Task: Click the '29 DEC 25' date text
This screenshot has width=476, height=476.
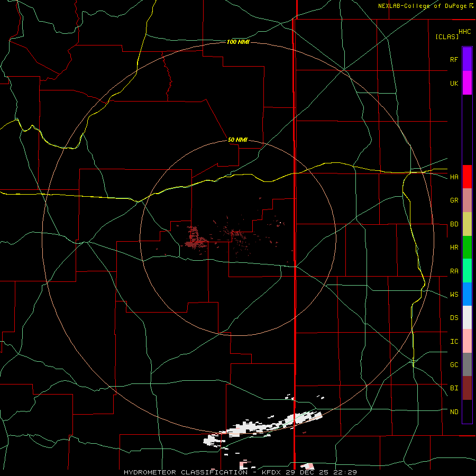Action: coord(307,472)
